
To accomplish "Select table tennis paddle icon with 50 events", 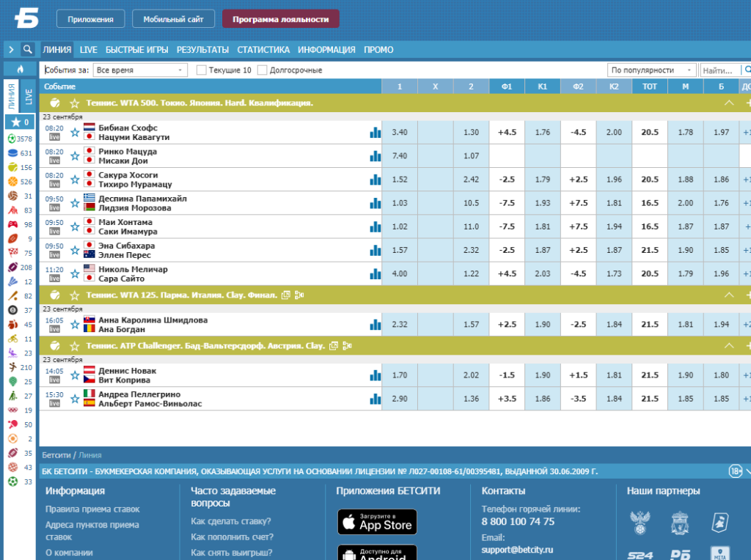I will [x=13, y=424].
